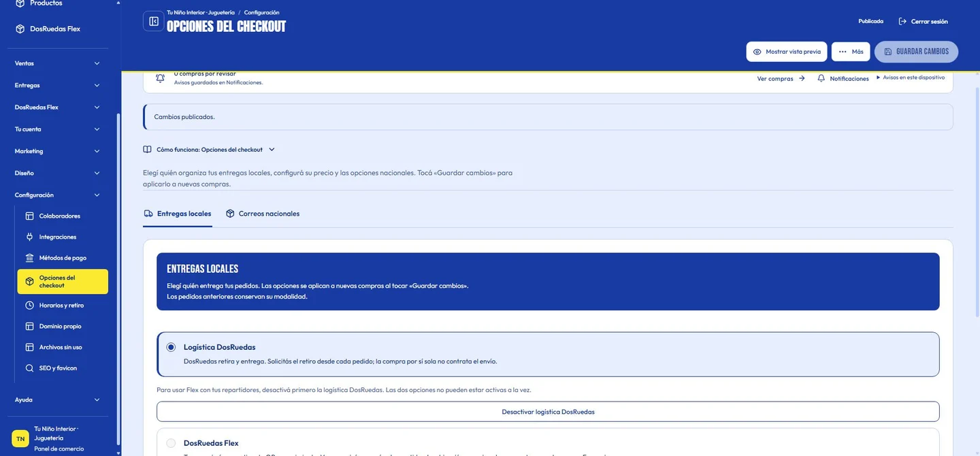This screenshot has width=980, height=456.
Task: Click the save disk icon in Guardar cambios
Action: [x=887, y=52]
